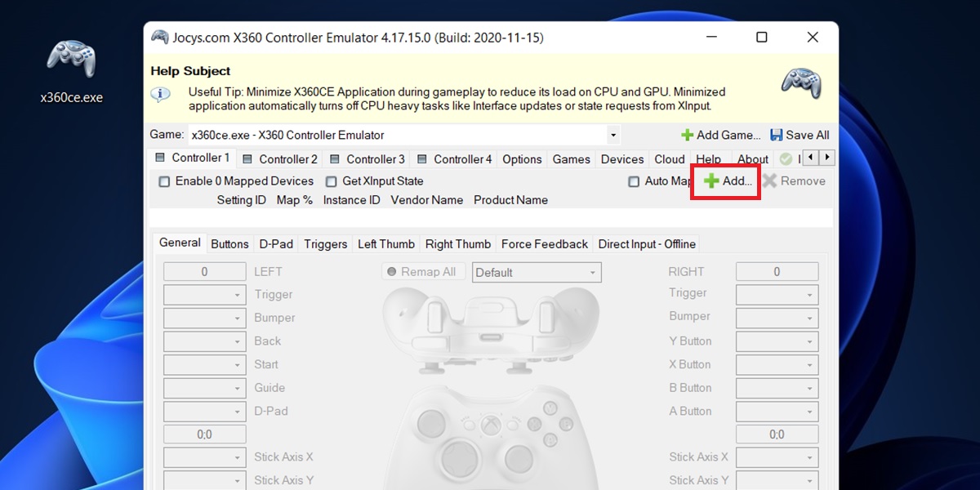Open the left Trigger mapping dropdown
The image size is (980, 490).
pyautogui.click(x=237, y=296)
